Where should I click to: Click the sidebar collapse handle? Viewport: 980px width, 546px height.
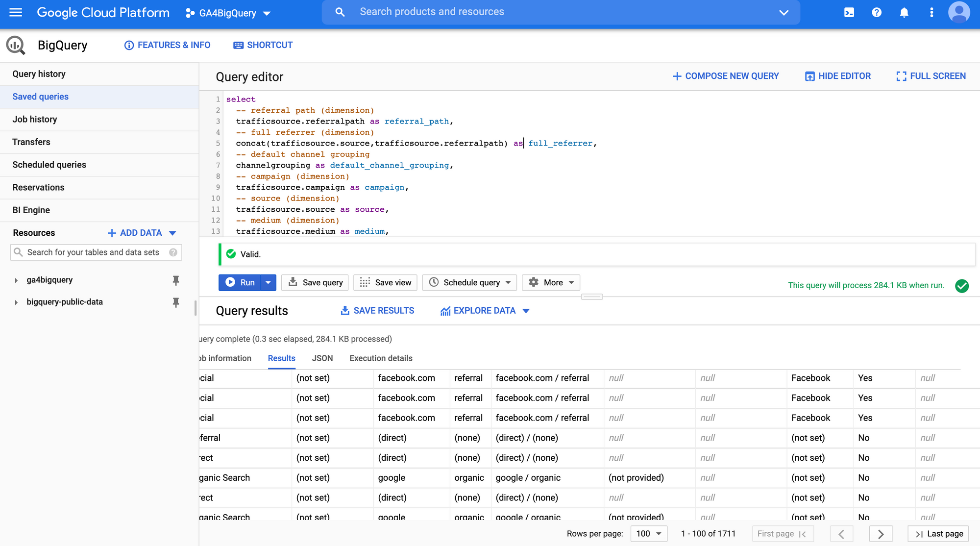(196, 308)
